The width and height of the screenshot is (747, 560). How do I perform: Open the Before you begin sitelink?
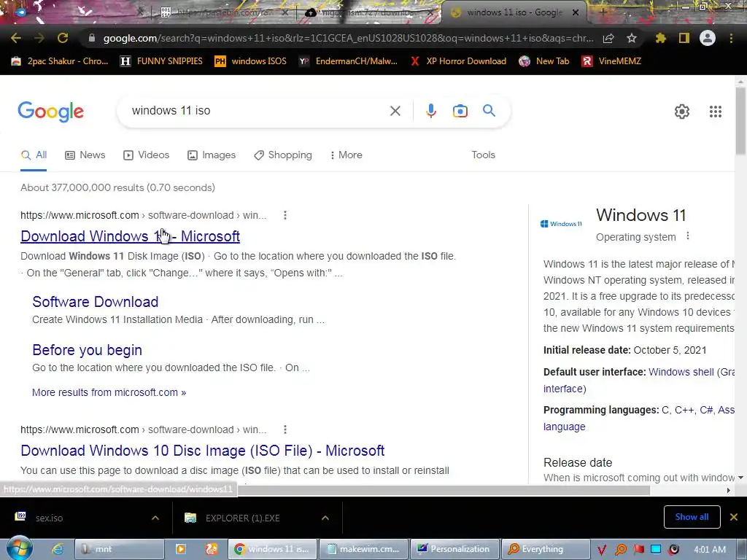[x=88, y=350]
